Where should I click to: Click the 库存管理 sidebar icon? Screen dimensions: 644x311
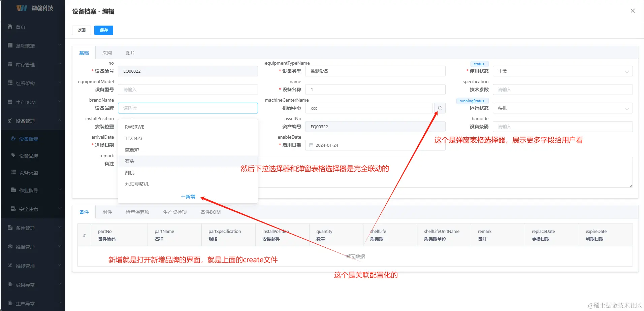[10, 64]
